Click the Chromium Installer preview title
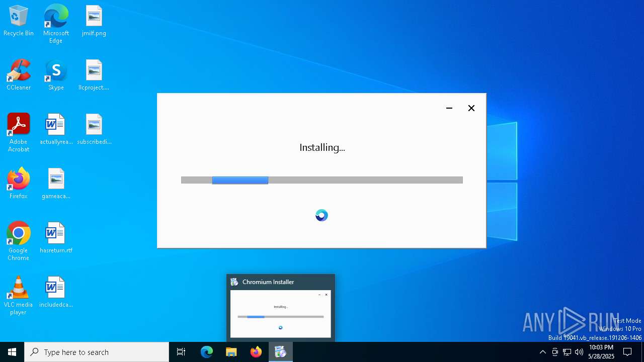The width and height of the screenshot is (644, 362). point(268,282)
